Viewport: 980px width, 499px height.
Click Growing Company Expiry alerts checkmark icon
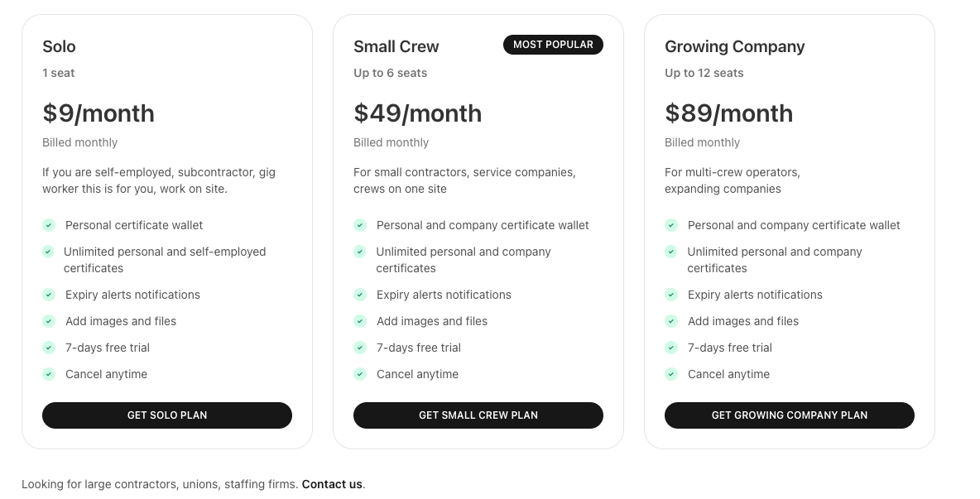click(x=671, y=295)
